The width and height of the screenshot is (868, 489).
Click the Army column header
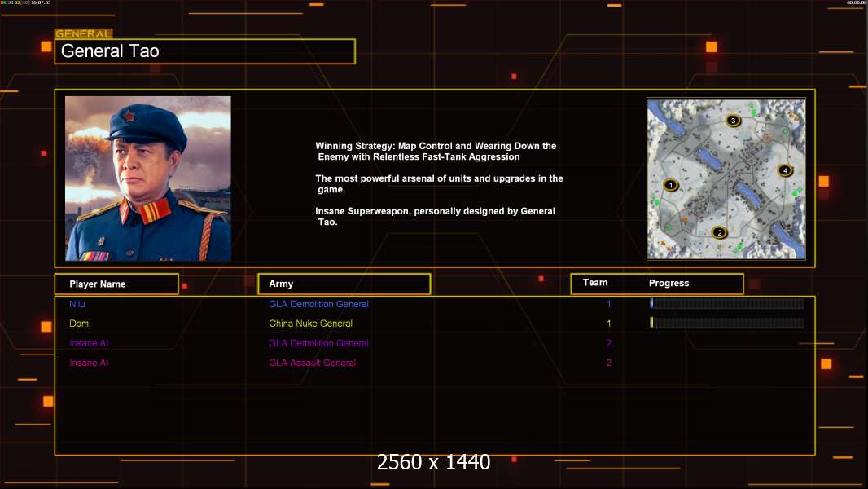coord(344,284)
